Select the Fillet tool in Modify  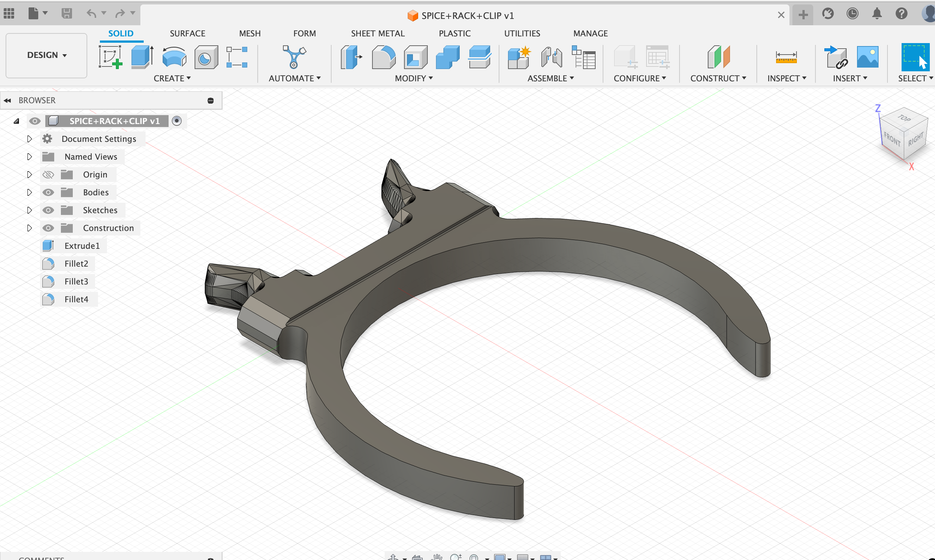click(383, 57)
